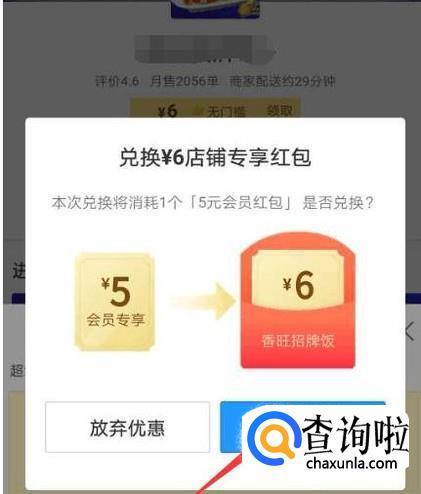The image size is (421, 494).
Task: Click the yellow arrow between the coupons
Action: [203, 301]
